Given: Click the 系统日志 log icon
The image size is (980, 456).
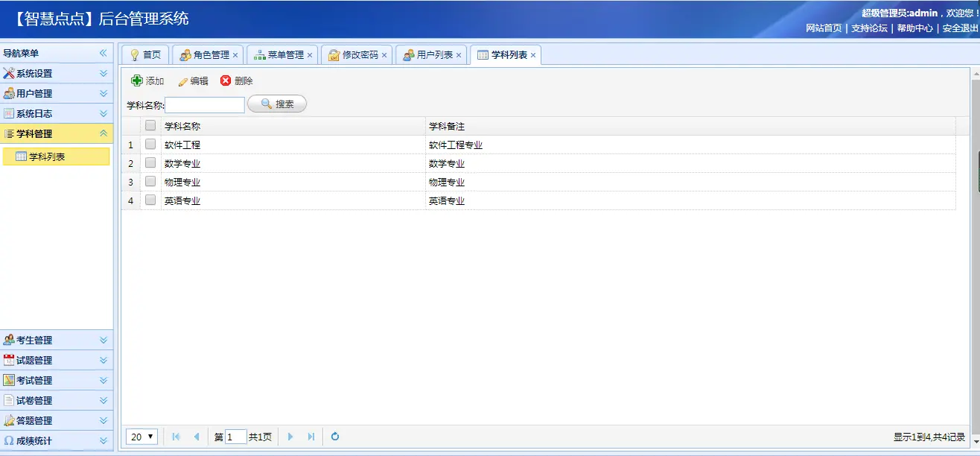Looking at the screenshot, I should (x=9, y=114).
